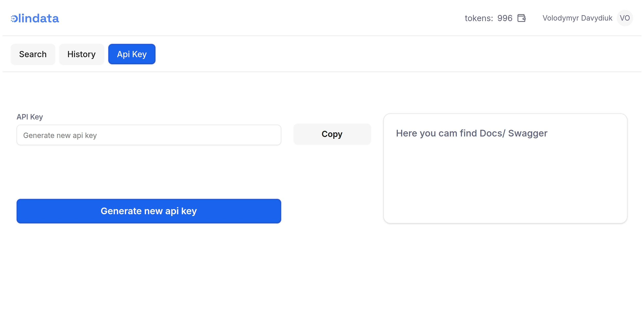Click the Olindata brand mark to go home
The height and width of the screenshot is (309, 644).
(35, 18)
